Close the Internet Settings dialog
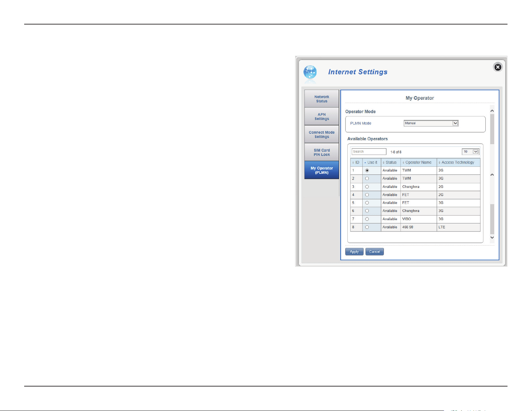 tap(498, 67)
